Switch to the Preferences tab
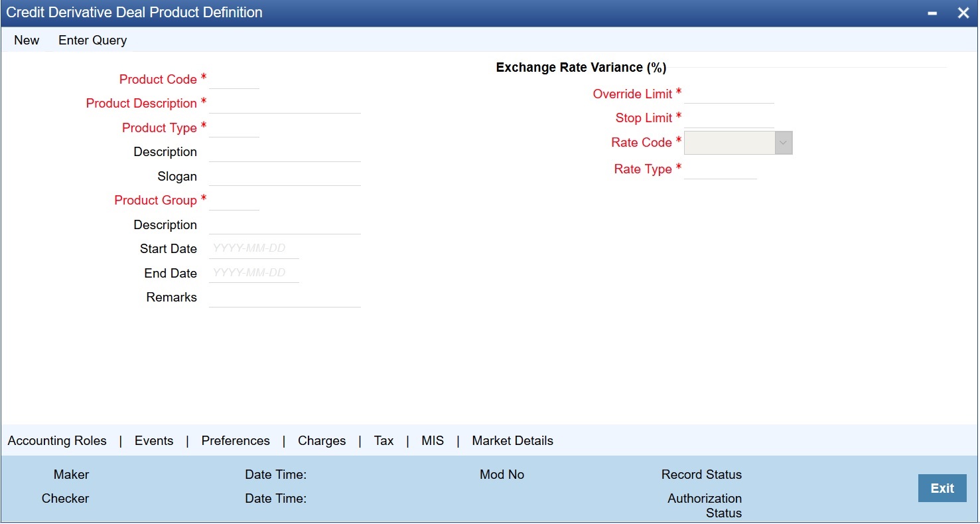Image resolution: width=980 pixels, height=524 pixels. (x=236, y=441)
